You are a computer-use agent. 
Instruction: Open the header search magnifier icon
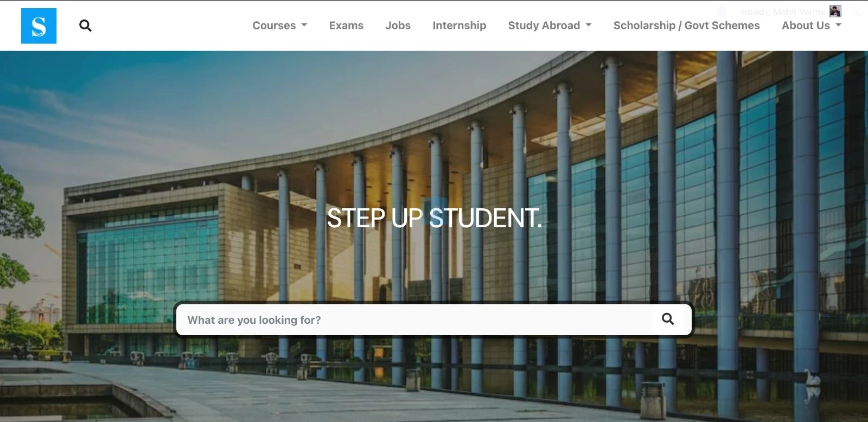pyautogui.click(x=85, y=25)
